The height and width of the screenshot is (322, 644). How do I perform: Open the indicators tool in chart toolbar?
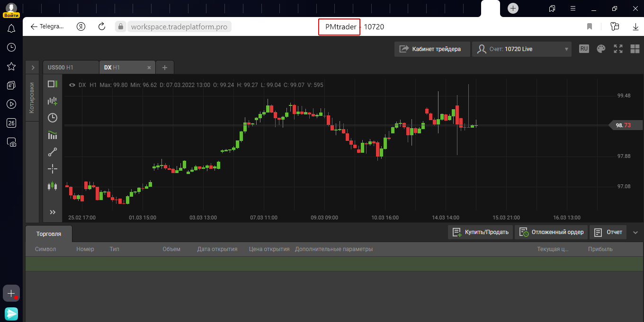(x=53, y=135)
